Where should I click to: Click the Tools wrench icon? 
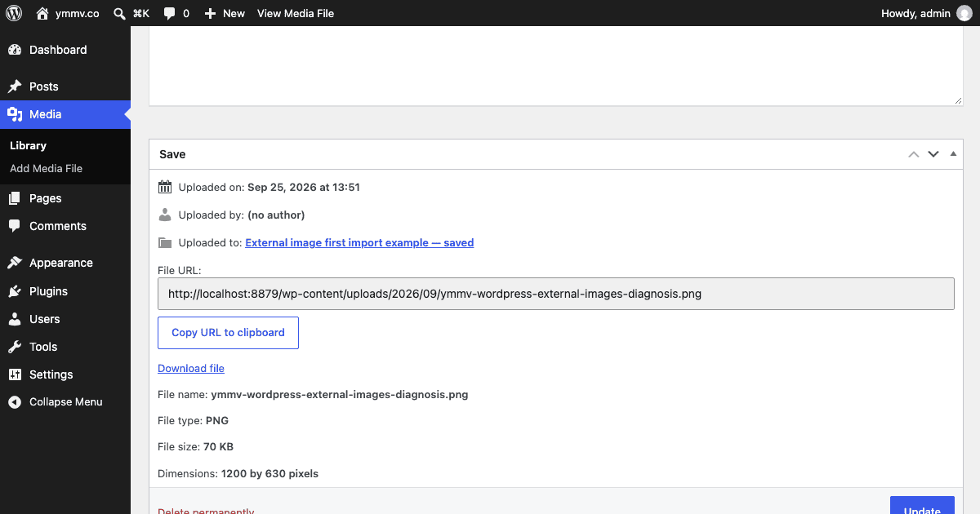15,347
